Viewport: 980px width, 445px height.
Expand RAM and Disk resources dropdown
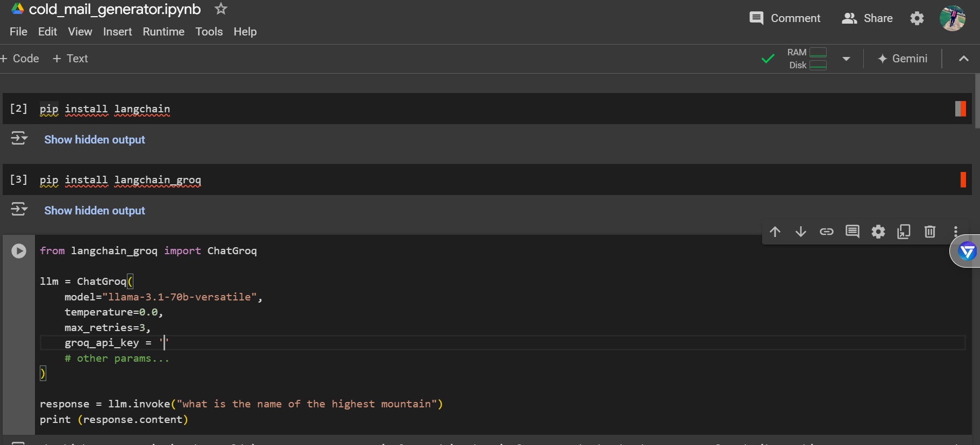[x=846, y=59]
